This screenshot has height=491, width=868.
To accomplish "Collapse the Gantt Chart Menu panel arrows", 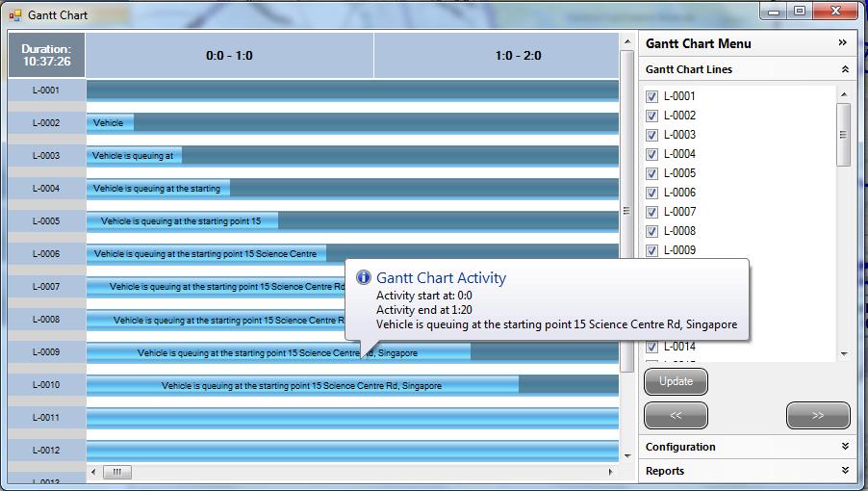I will click(x=843, y=43).
